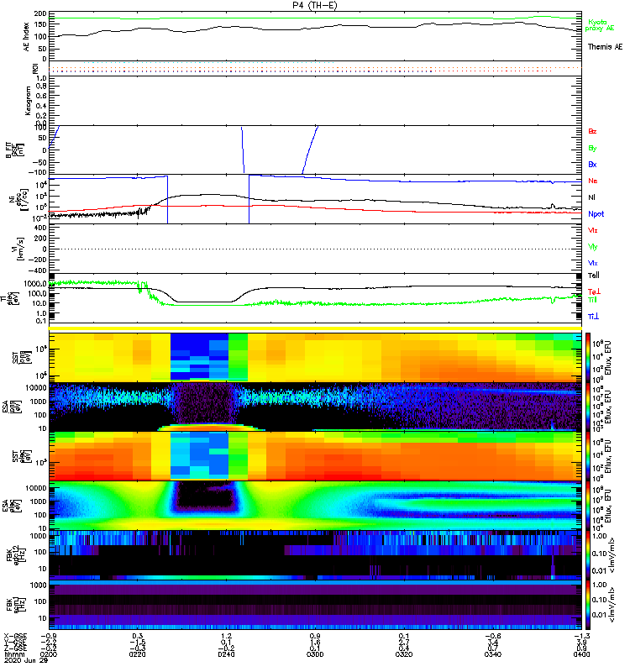Select the blue "Npot" legend label
The width and height of the screenshot is (630, 672).
(x=596, y=214)
